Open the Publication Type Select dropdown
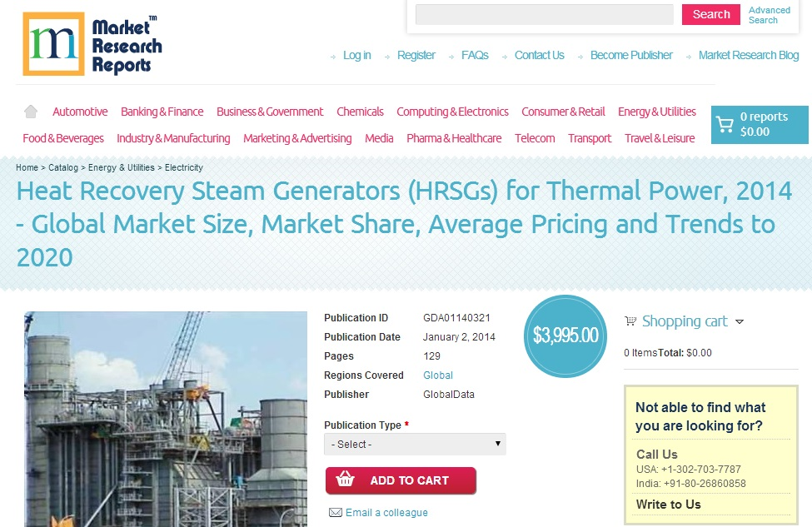The height and width of the screenshot is (527, 812). click(x=414, y=444)
